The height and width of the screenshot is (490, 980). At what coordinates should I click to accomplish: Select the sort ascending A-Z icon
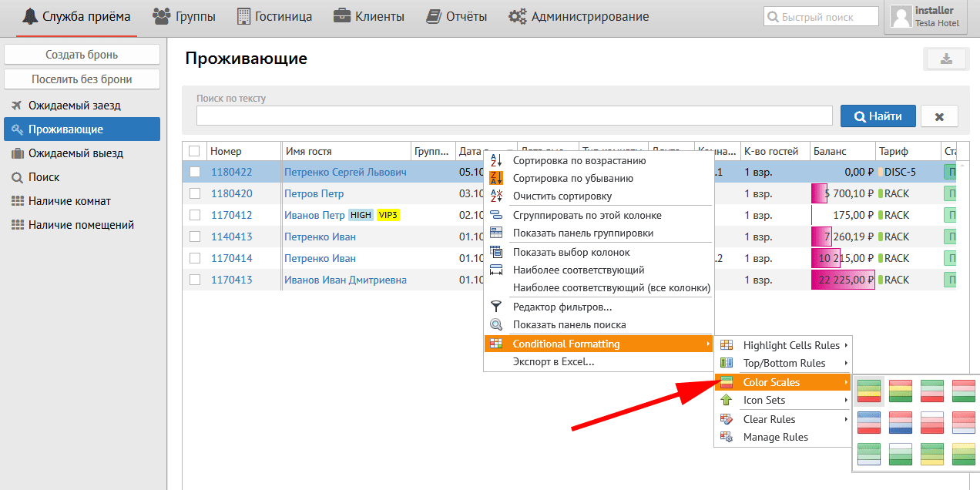pyautogui.click(x=496, y=160)
